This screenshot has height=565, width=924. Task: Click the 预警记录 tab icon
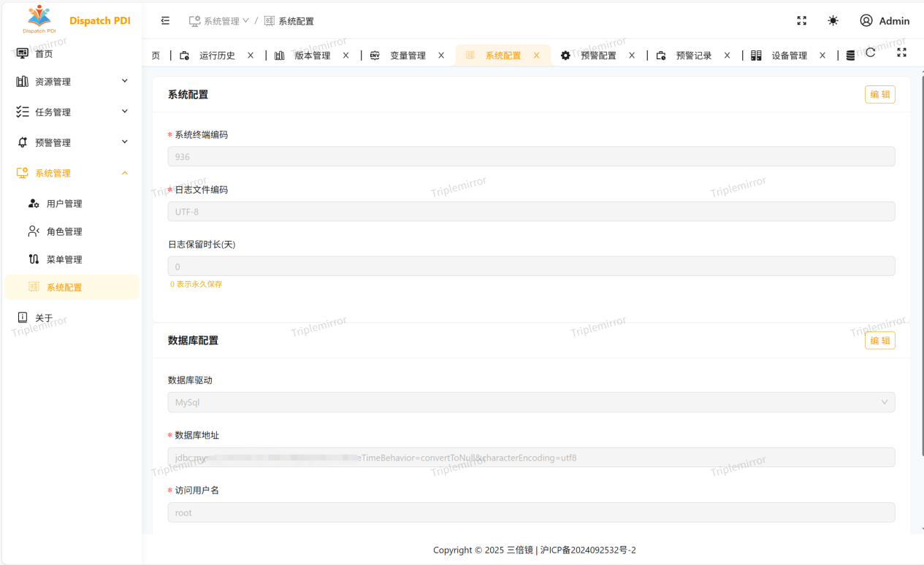pos(661,55)
